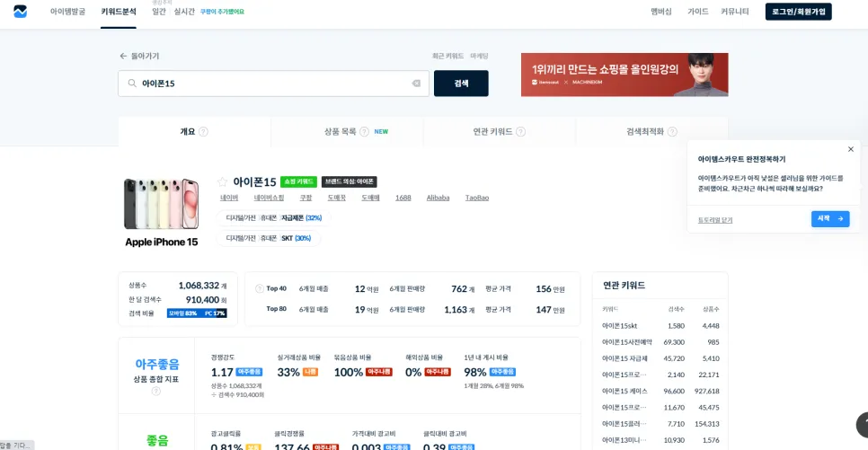The width and height of the screenshot is (868, 450).
Task: Select the 실시간 trend menu item
Action: [x=184, y=12]
